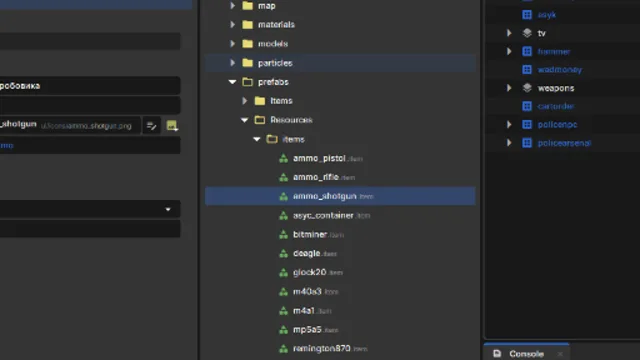Click the Resources folder icon

(x=260, y=120)
